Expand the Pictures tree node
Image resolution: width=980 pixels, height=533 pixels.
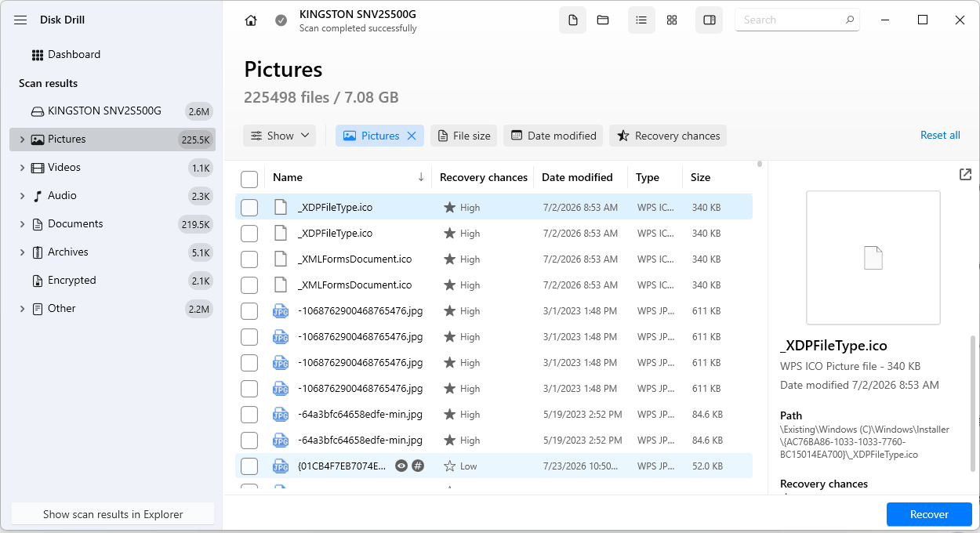[22, 140]
